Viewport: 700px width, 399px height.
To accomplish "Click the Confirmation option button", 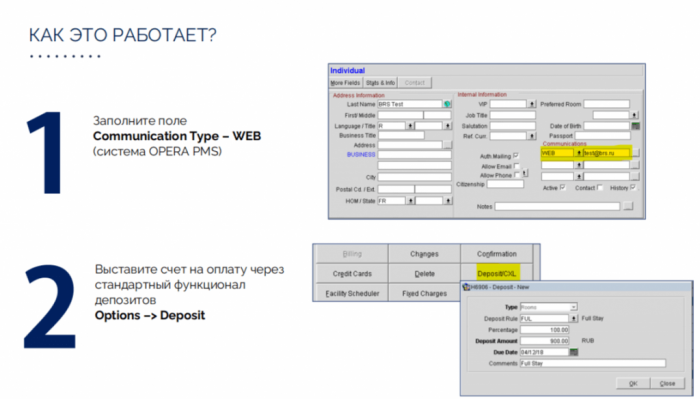I will (496, 254).
